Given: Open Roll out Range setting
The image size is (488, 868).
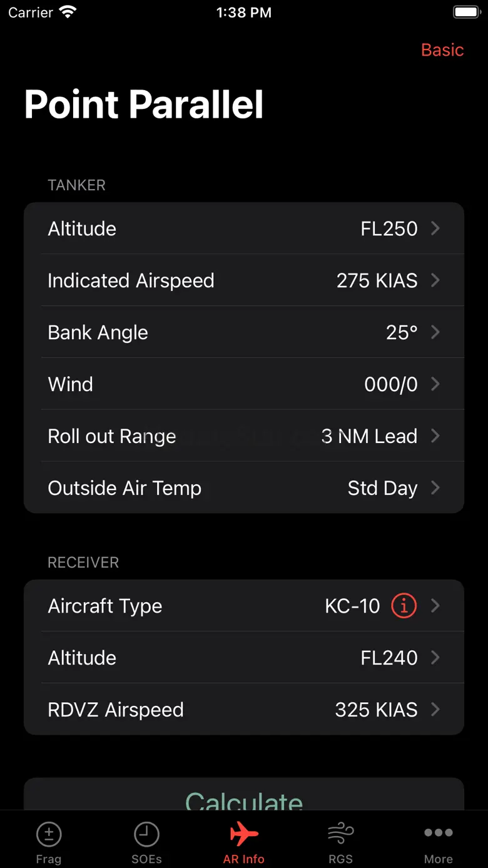Looking at the screenshot, I should (244, 436).
